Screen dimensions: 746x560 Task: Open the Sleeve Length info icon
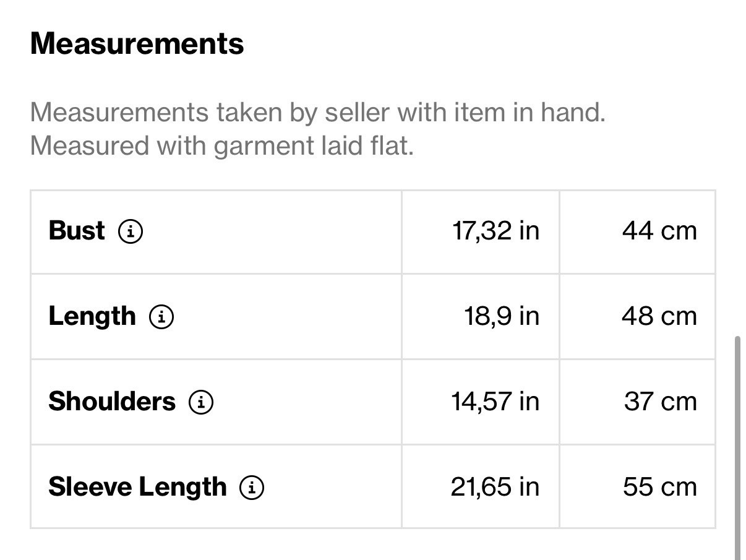click(252, 488)
